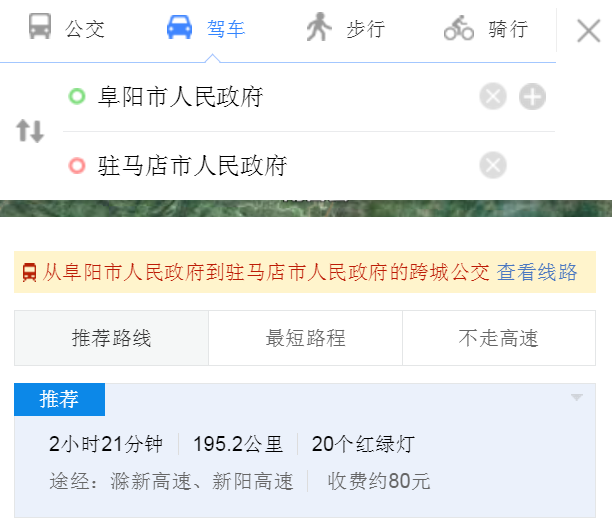Select the 推荐 route badge
This screenshot has width=612, height=526.
[x=59, y=400]
